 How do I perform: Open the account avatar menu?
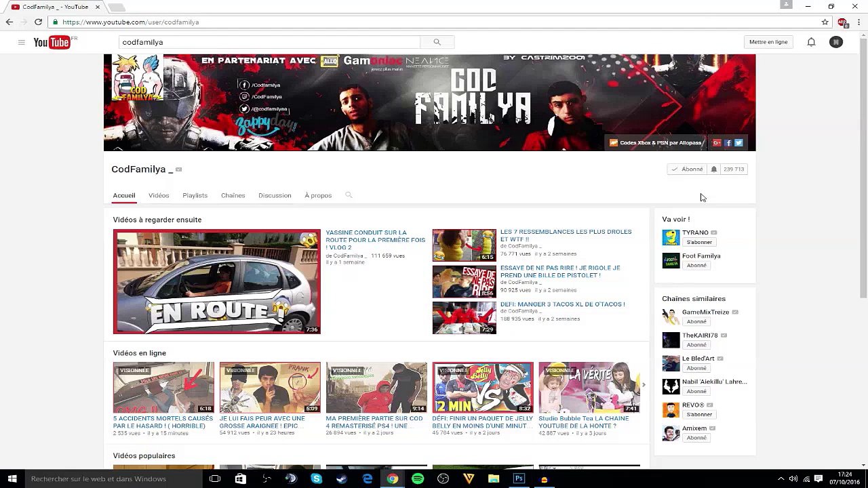836,42
